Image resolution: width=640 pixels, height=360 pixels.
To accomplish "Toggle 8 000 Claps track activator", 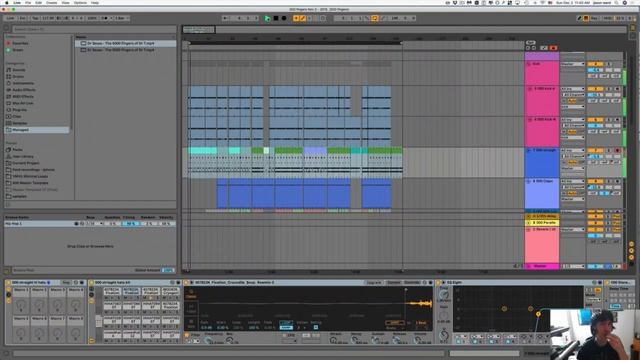I will (x=596, y=181).
